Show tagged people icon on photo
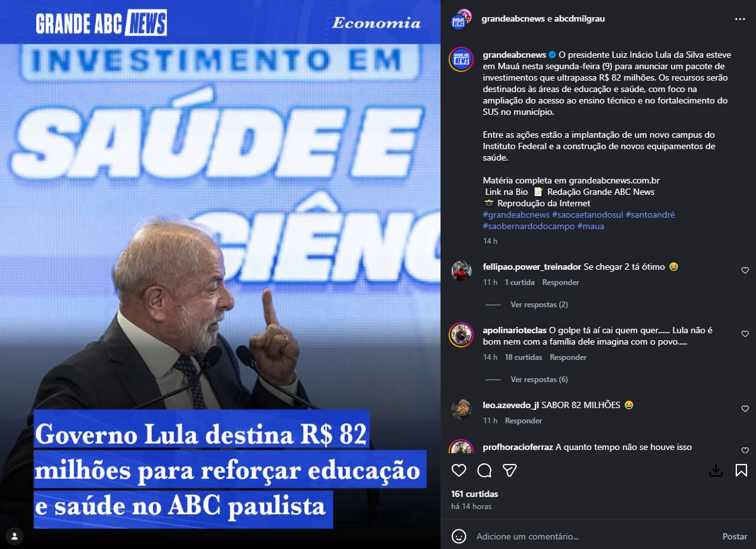The image size is (756, 549). point(15,536)
